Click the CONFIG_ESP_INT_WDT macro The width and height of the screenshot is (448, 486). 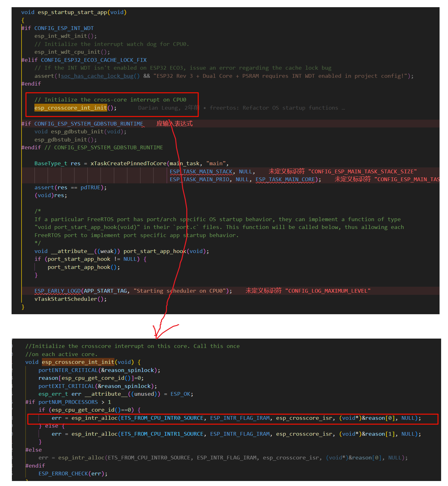tap(64, 28)
